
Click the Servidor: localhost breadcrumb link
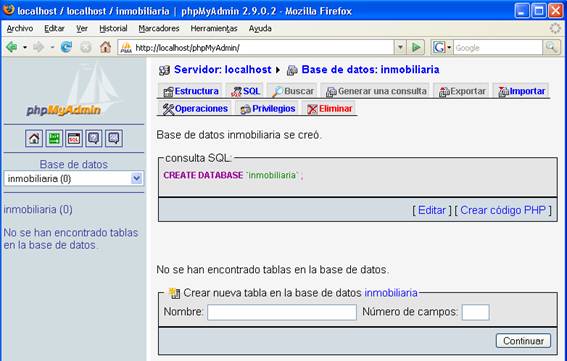222,69
